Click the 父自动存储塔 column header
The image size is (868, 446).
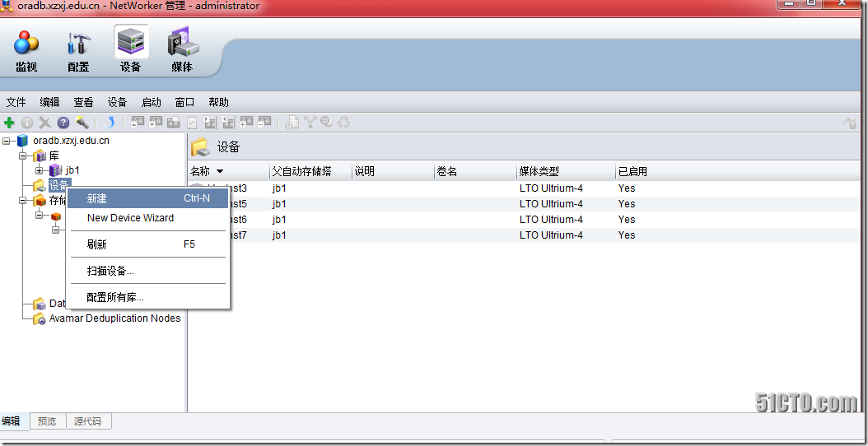pos(310,171)
